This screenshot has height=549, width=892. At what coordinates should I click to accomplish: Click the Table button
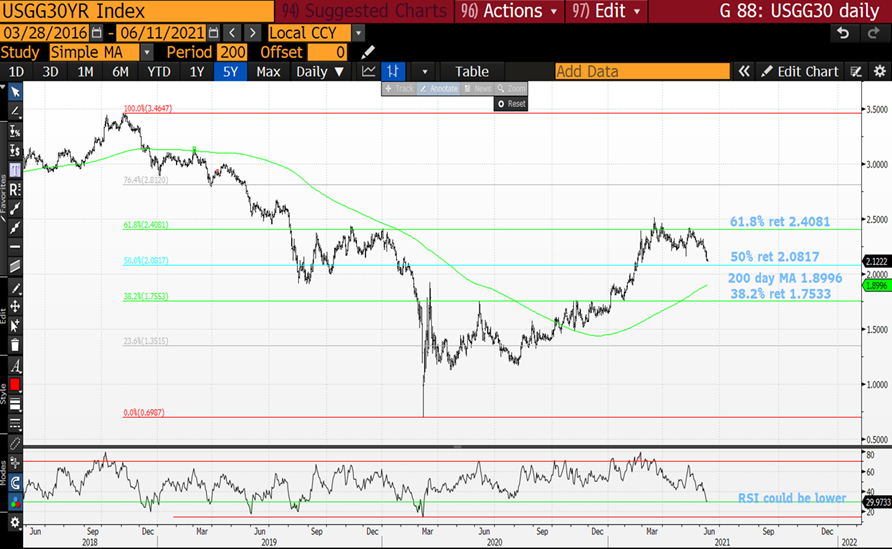pyautogui.click(x=472, y=72)
